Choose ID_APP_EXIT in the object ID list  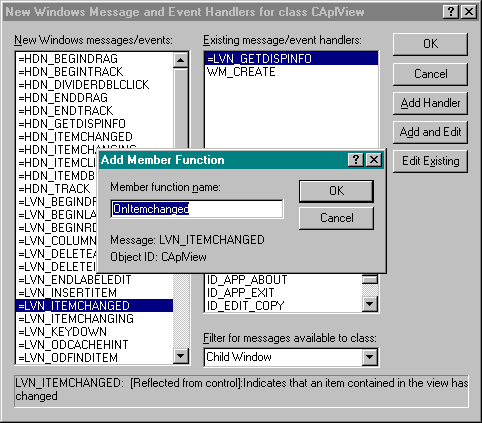point(283,293)
